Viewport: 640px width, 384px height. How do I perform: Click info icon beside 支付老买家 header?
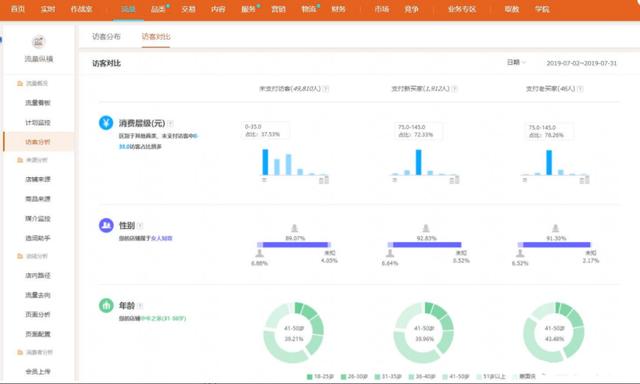580,89
